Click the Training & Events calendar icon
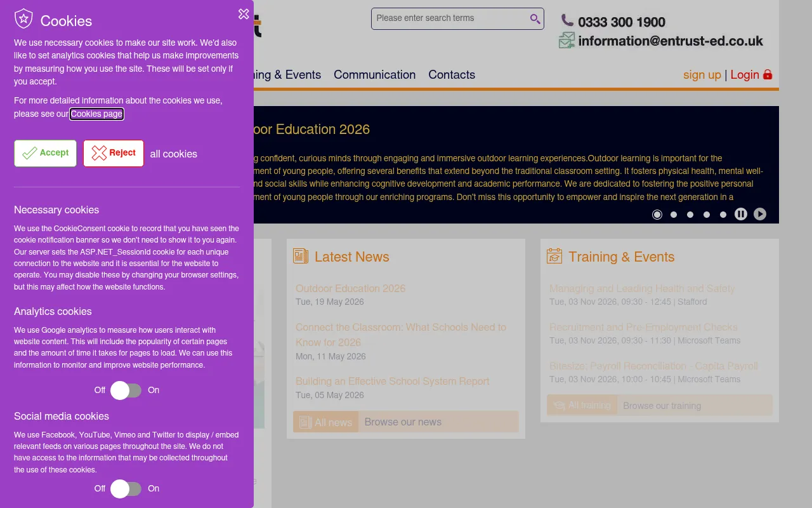The width and height of the screenshot is (812, 508). 554,256
